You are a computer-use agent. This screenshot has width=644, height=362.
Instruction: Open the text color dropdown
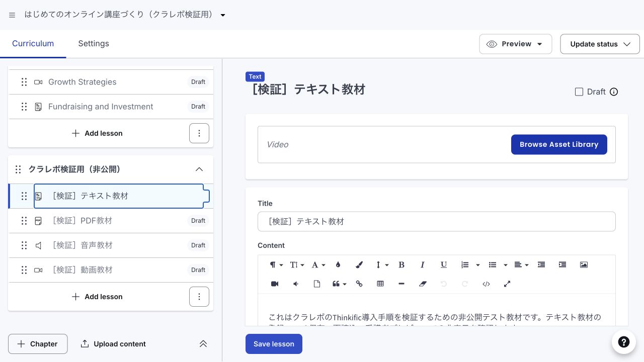click(318, 265)
